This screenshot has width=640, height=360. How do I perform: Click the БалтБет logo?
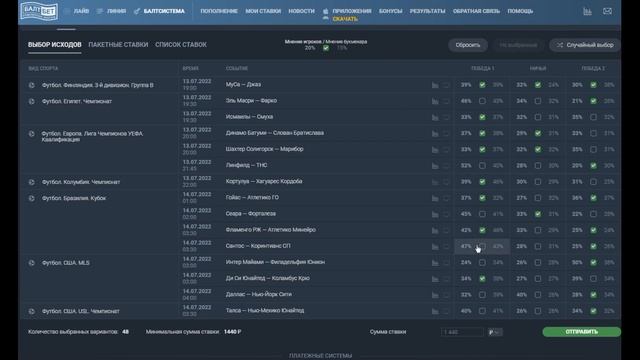point(39,11)
